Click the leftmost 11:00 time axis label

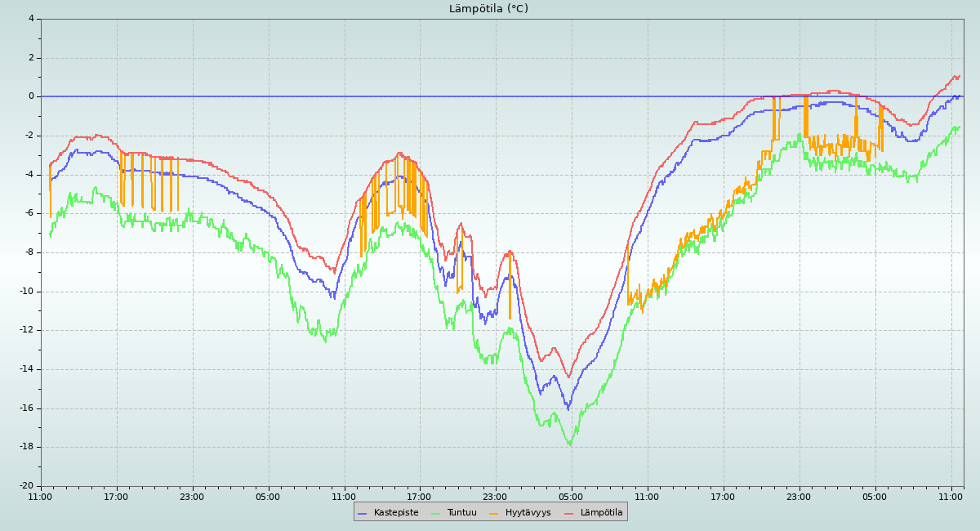pyautogui.click(x=41, y=496)
